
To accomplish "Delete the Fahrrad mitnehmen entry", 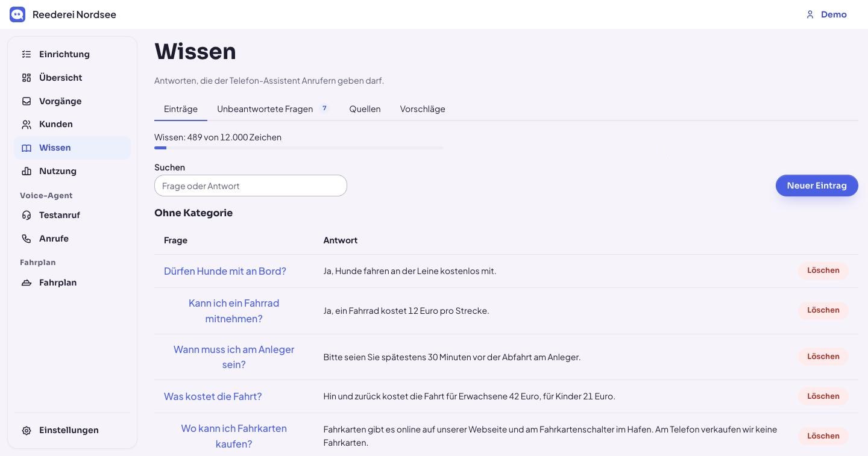I will click(x=823, y=310).
